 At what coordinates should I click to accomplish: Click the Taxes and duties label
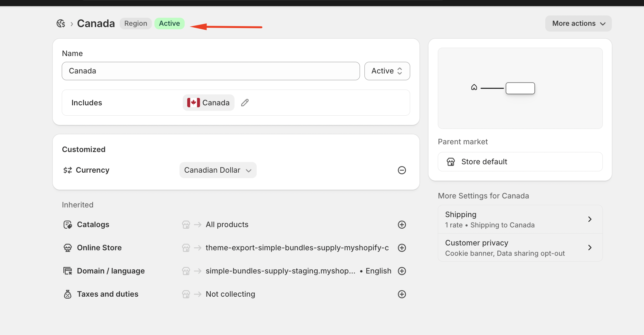[x=108, y=294]
